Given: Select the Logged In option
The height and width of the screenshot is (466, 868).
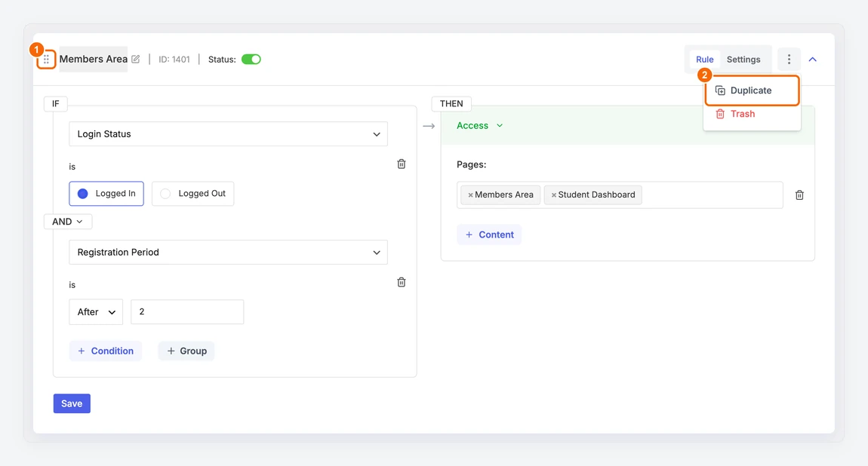Looking at the screenshot, I should 106,194.
